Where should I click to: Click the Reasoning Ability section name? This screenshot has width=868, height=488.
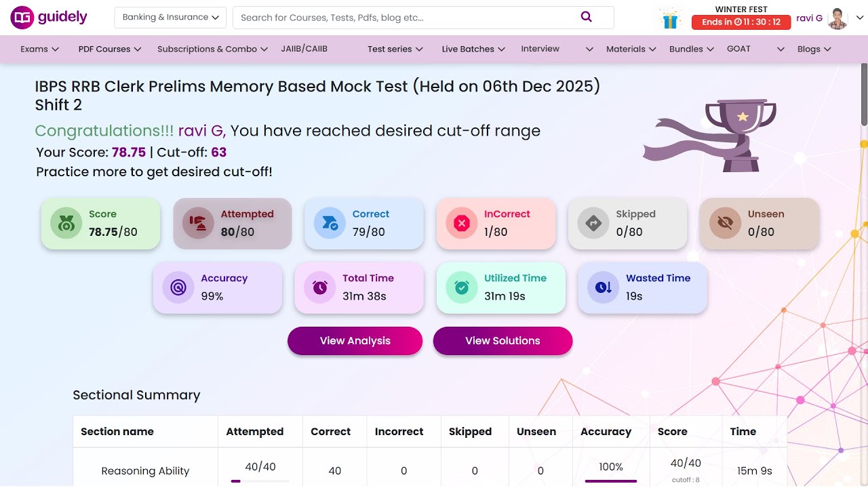point(145,471)
